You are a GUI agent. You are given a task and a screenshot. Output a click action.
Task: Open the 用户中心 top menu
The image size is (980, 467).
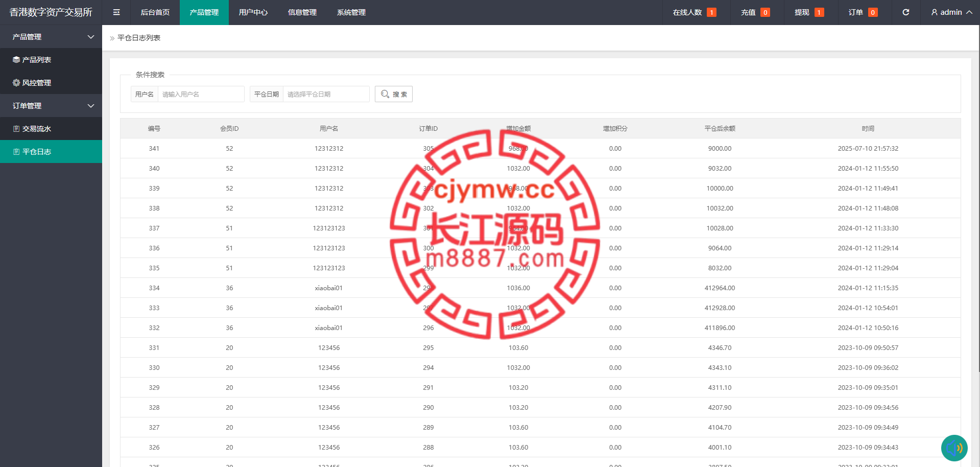pyautogui.click(x=253, y=12)
